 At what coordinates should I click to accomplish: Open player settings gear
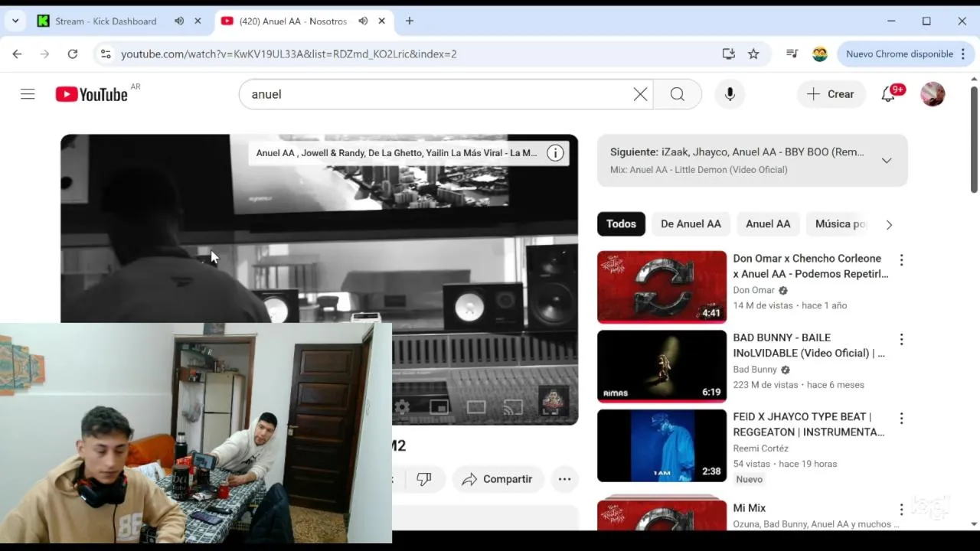click(x=402, y=407)
